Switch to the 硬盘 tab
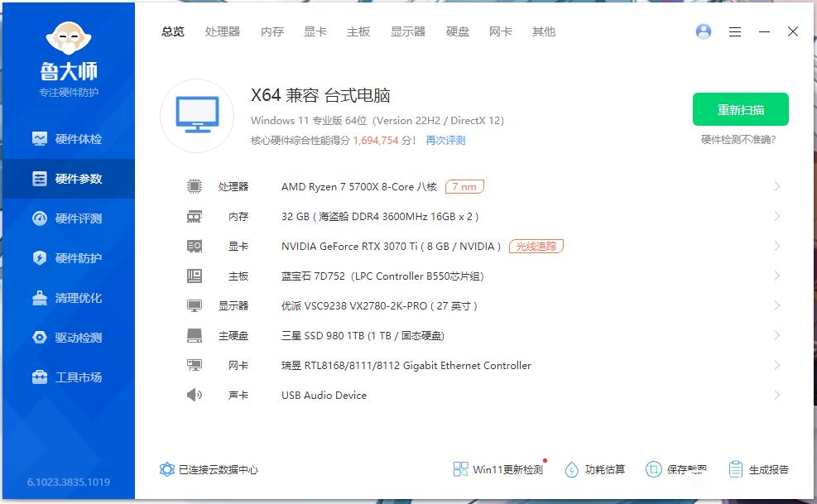Image resolution: width=817 pixels, height=504 pixels. point(458,31)
